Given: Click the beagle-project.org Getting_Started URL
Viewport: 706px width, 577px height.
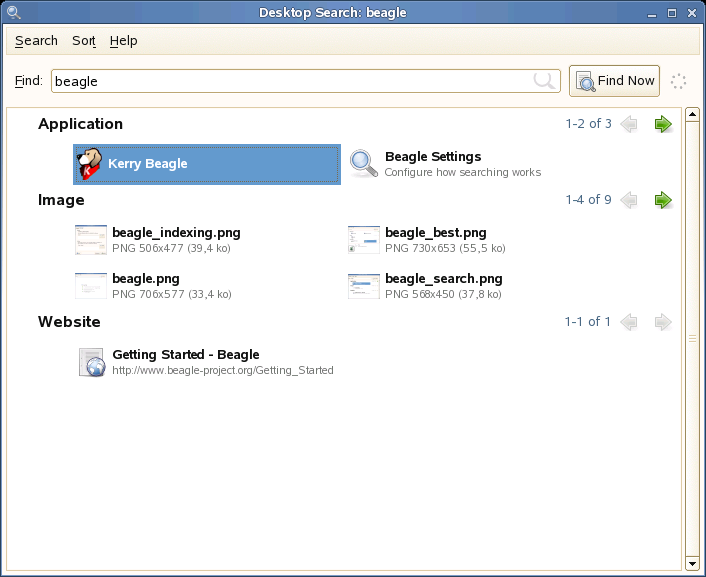Looking at the screenshot, I should [223, 370].
